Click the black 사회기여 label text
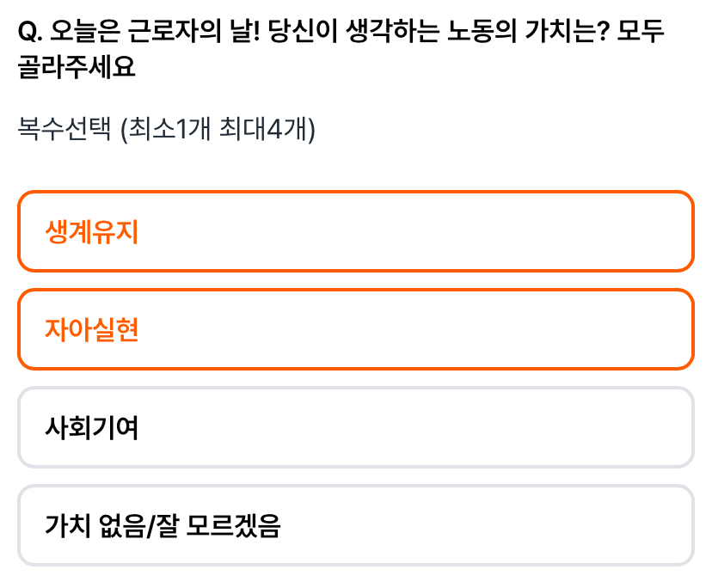Image resolution: width=712 pixels, height=588 pixels. (x=91, y=428)
